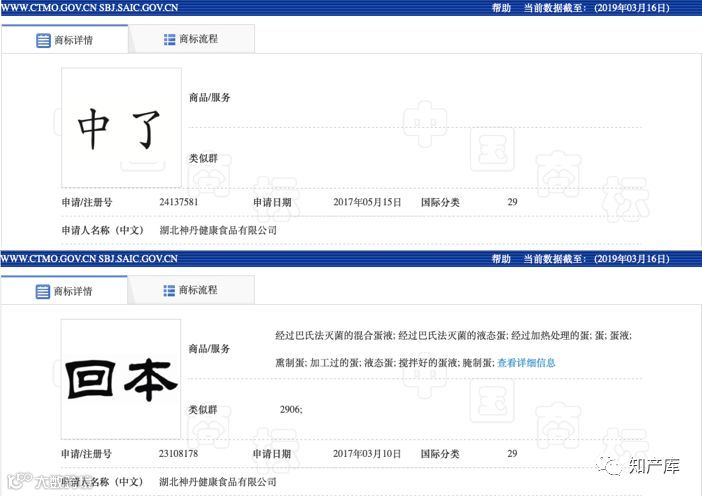The height and width of the screenshot is (496, 702).
Task: Click the 中了 trademark image
Action: [x=121, y=128]
